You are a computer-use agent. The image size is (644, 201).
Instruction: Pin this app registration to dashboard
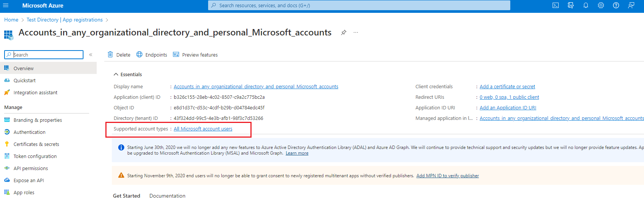343,32
